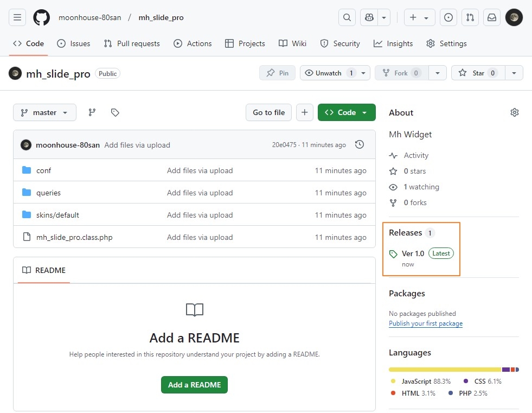The image size is (532, 413).
Task: Open the create new plus menu
Action: [x=419, y=17]
